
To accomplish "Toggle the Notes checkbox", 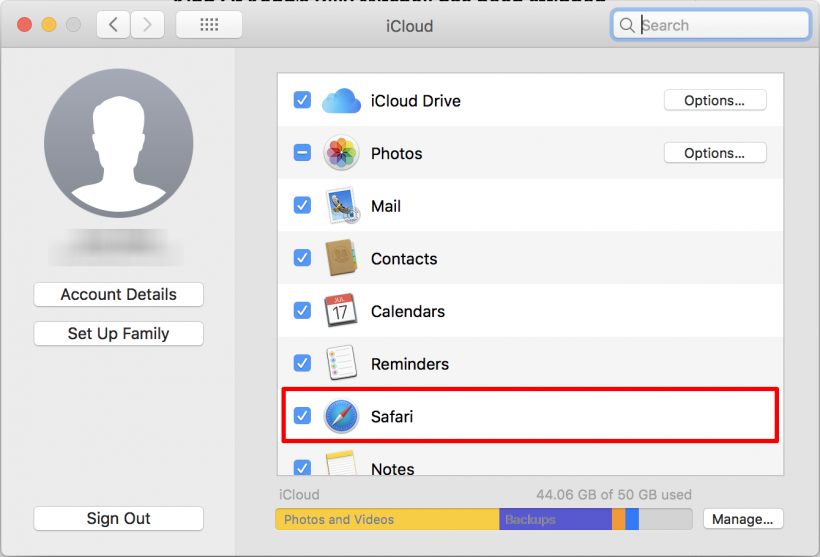I will click(302, 467).
